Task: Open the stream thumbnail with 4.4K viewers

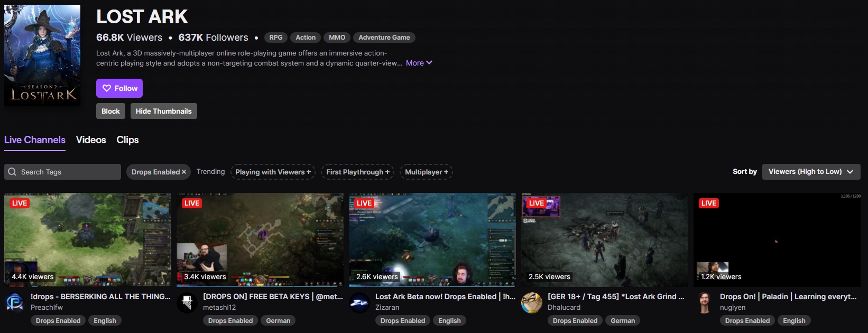Action: (x=88, y=240)
